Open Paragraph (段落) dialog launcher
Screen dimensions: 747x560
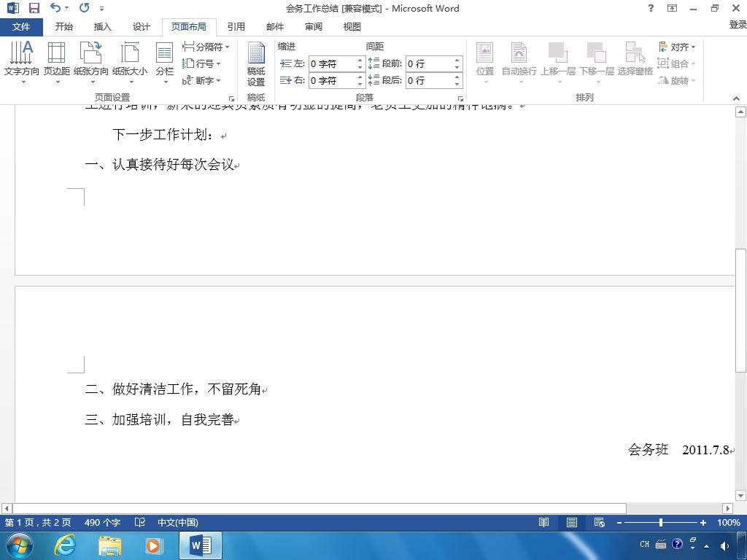(461, 98)
